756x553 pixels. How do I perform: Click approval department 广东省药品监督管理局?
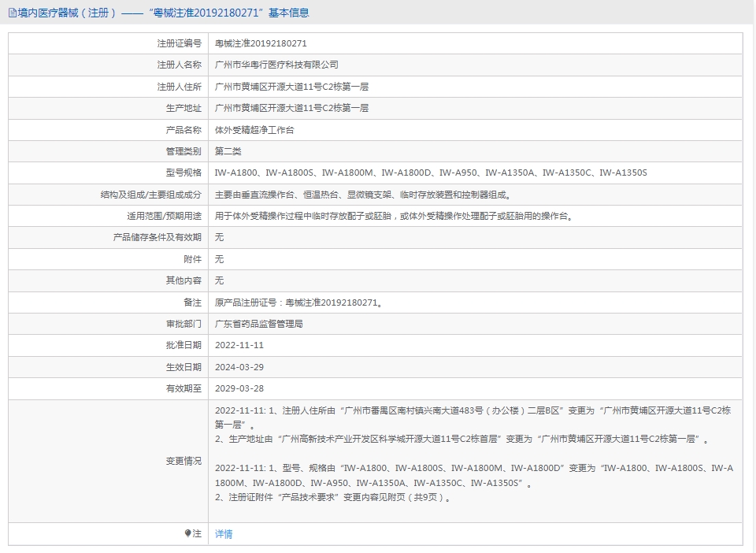(x=259, y=324)
